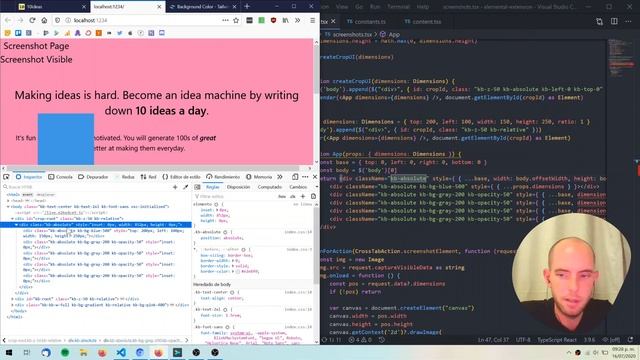This screenshot has height=360, width=640.
Task: Open the Firefox hamburger menu
Action: click(x=312, y=20)
